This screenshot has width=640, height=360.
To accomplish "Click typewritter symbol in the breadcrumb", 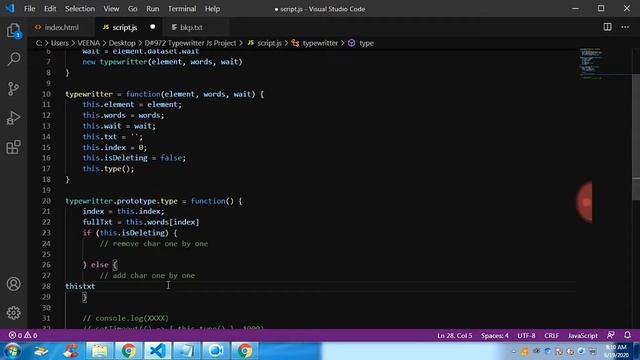I will click(320, 43).
